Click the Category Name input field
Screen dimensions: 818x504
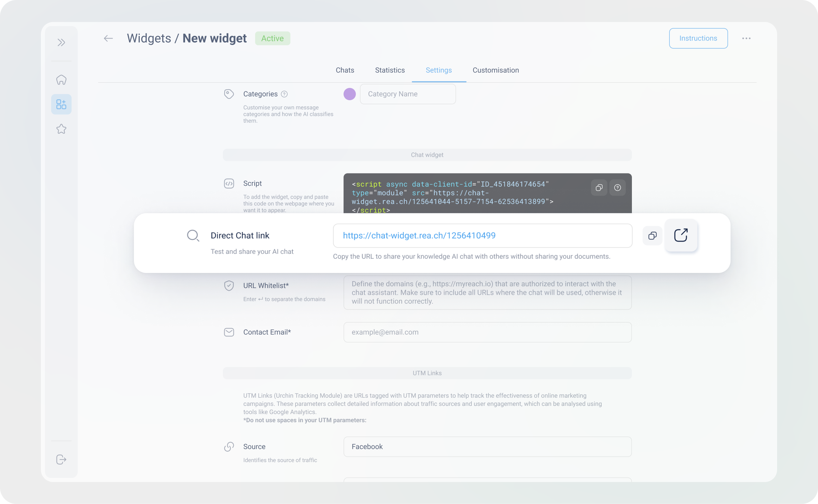[x=408, y=94]
